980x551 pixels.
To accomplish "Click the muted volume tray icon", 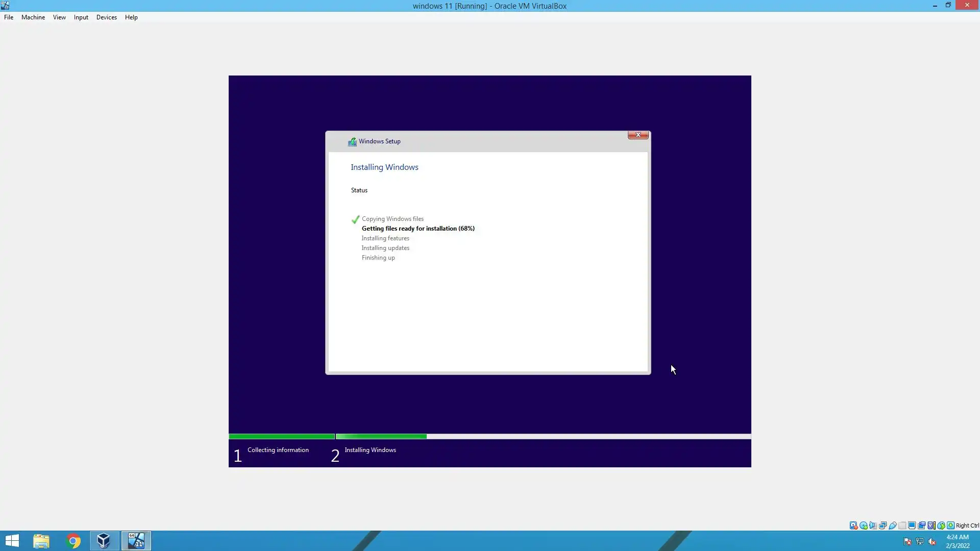I will pyautogui.click(x=932, y=542).
